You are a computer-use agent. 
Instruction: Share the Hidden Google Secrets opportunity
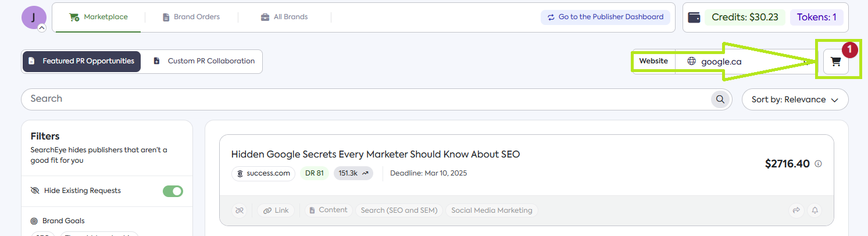795,210
